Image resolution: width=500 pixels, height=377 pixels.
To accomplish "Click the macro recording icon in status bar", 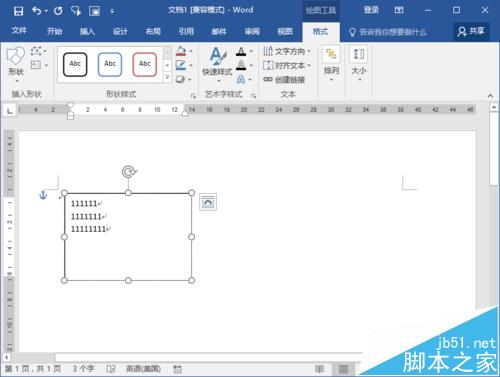I will click(x=177, y=369).
